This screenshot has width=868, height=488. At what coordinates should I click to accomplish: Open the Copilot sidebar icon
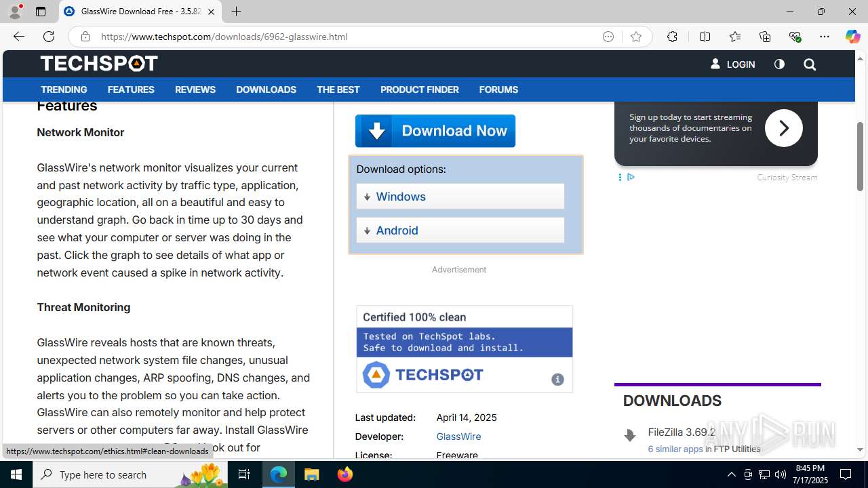[852, 37]
